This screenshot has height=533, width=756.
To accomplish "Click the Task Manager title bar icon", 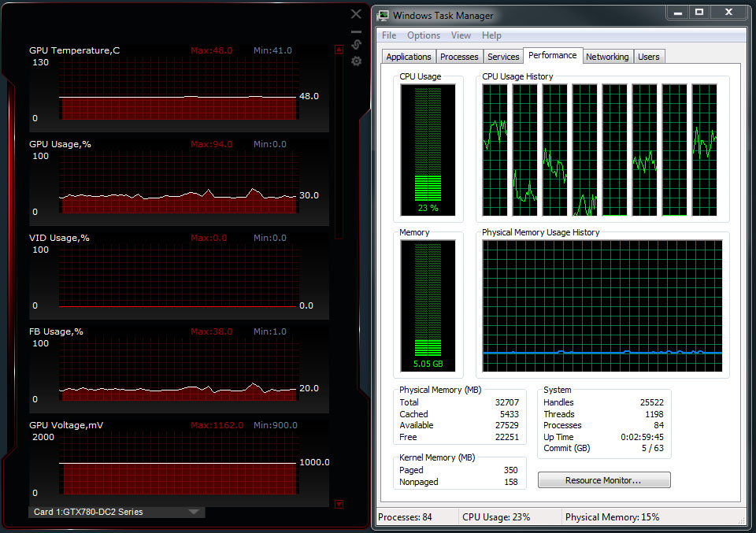I will coord(383,15).
